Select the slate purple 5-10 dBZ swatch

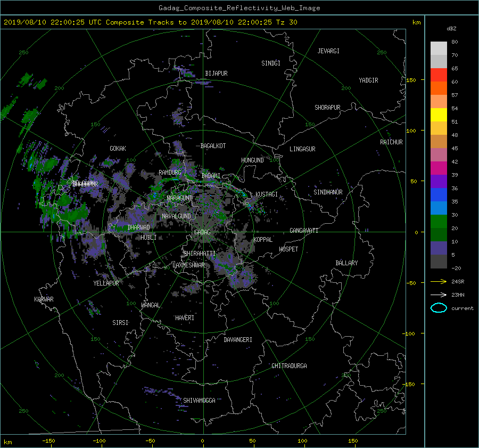coord(439,248)
